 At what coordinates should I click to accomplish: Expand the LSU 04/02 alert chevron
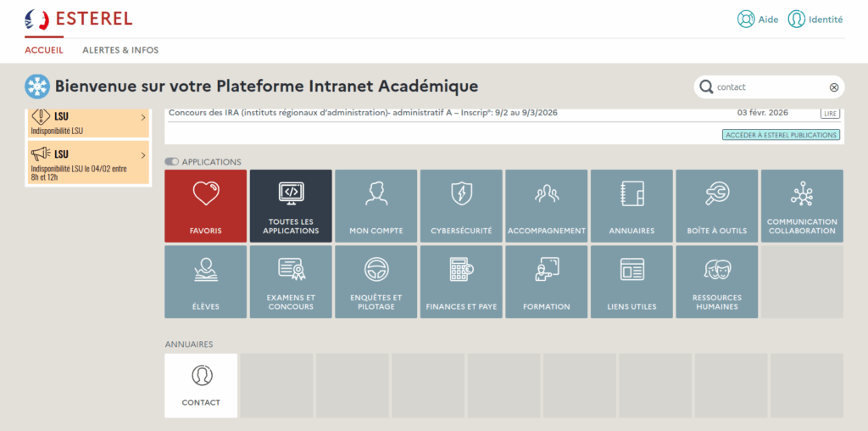click(142, 154)
